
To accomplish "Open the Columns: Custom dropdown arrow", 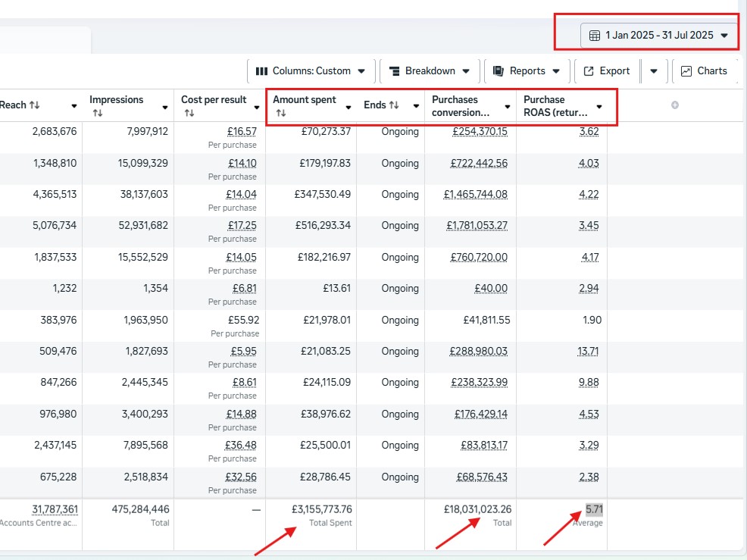I will tap(361, 71).
